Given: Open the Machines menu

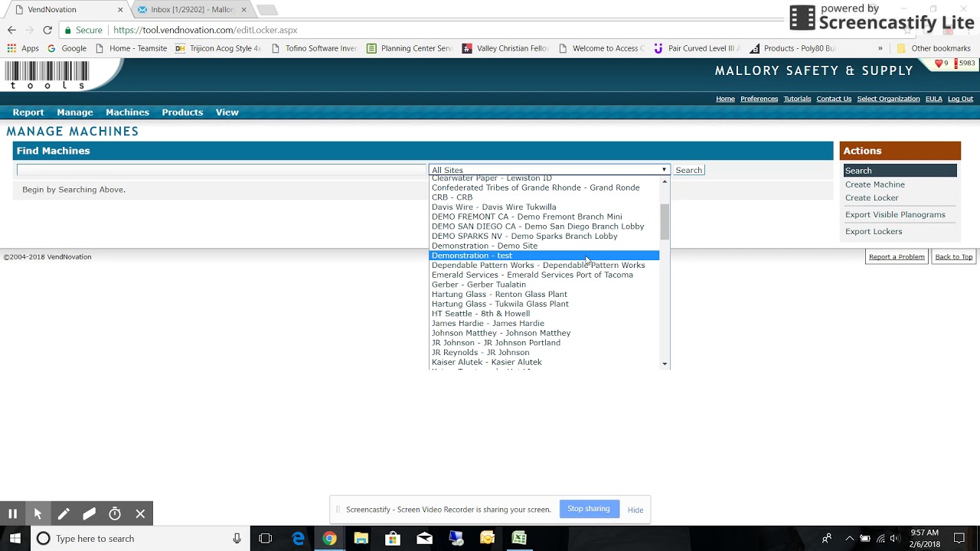Looking at the screenshot, I should coord(127,112).
